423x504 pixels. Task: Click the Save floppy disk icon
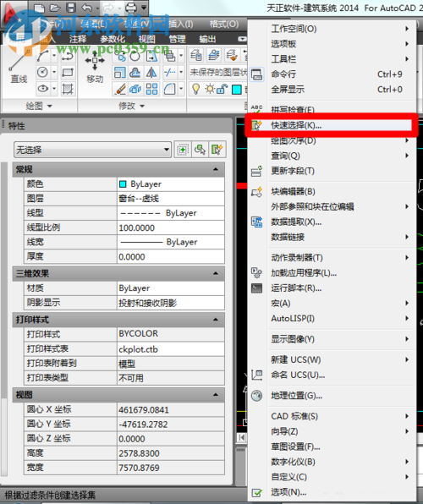point(70,8)
